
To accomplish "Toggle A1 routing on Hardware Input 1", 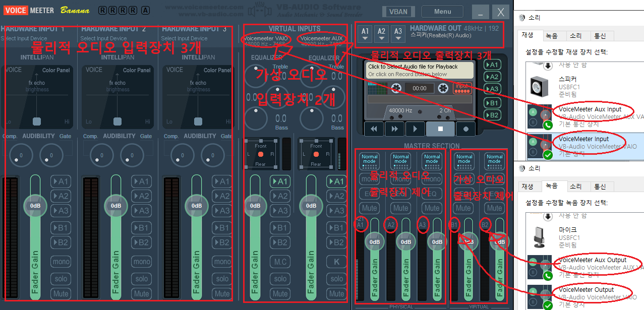I will (x=61, y=181).
